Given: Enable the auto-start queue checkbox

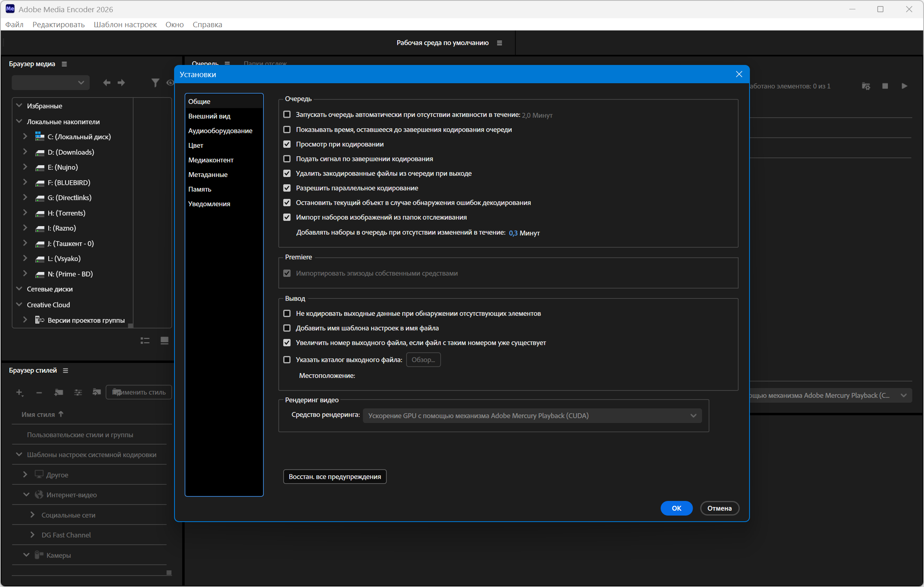Looking at the screenshot, I should pos(287,114).
